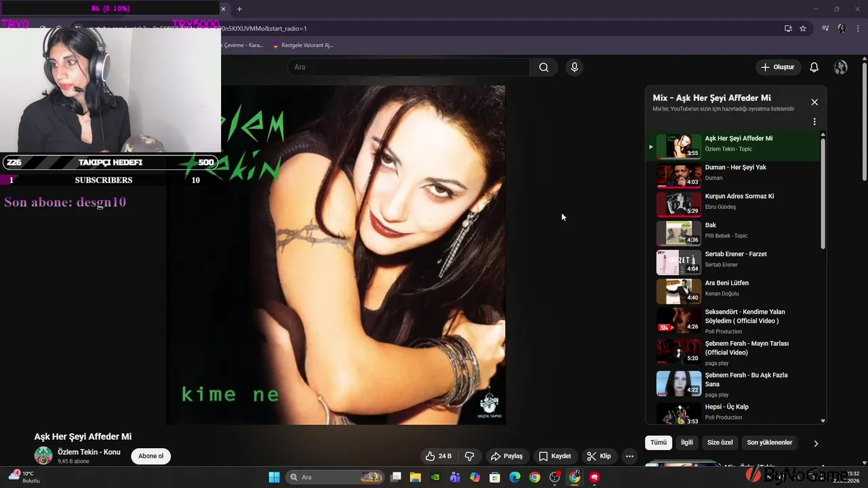Toggle the dislike thumbs-down button

[469, 456]
